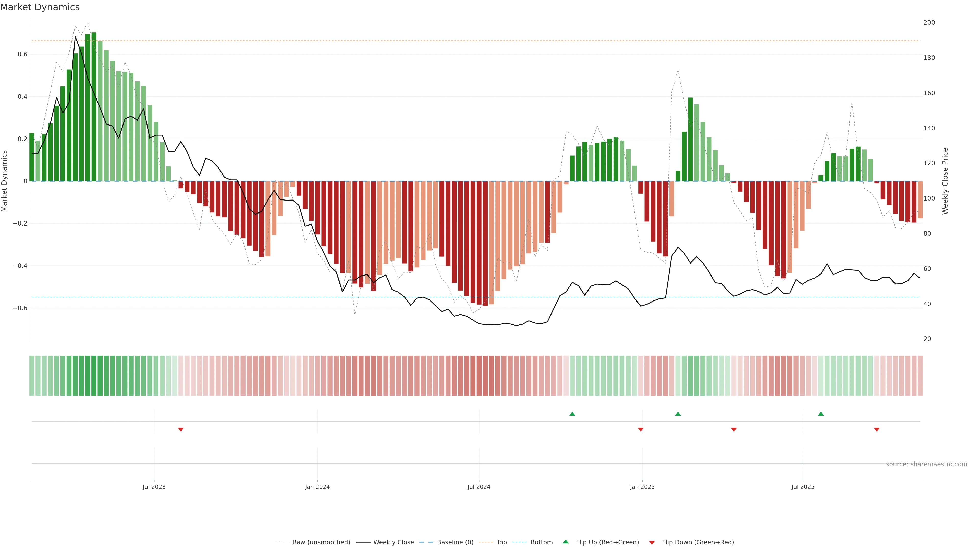Click the green triangle icon in the legend
Viewport: 980px width, 551px height.
pyautogui.click(x=566, y=542)
